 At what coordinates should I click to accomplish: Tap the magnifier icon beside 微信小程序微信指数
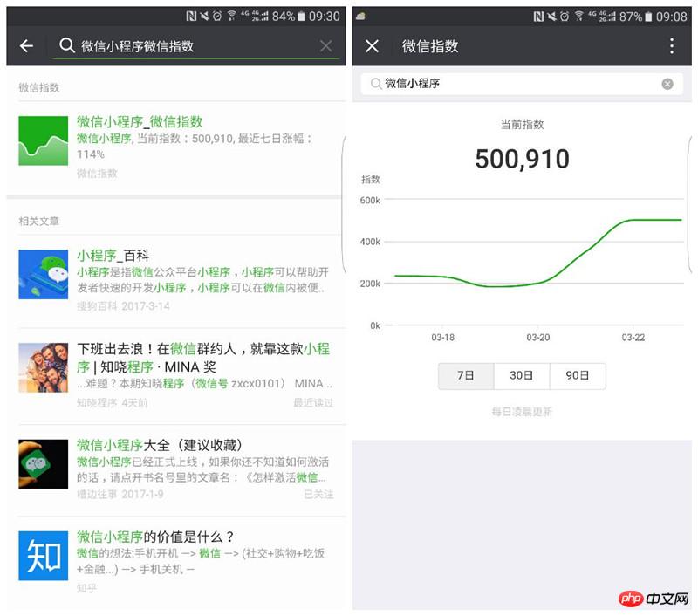click(x=67, y=45)
